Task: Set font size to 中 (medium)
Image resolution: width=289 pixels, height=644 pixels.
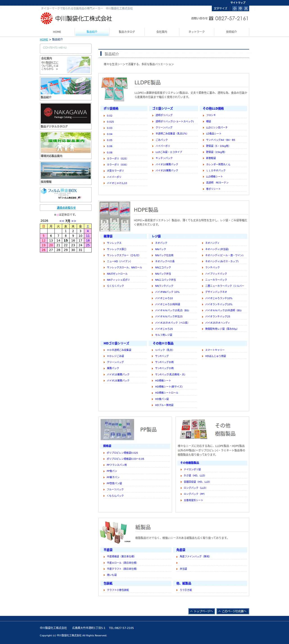Action: [240, 8]
